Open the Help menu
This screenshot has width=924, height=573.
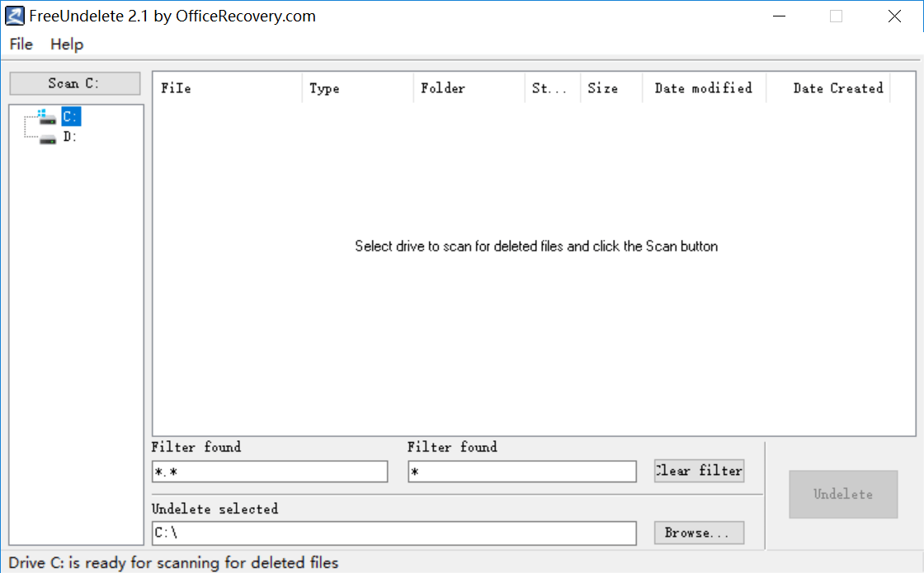pos(67,45)
